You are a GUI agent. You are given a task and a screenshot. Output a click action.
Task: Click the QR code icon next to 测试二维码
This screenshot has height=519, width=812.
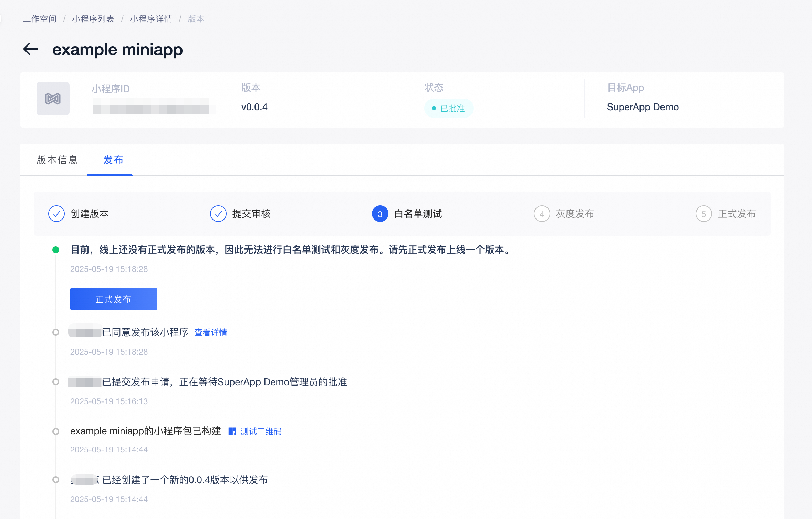[x=232, y=431]
